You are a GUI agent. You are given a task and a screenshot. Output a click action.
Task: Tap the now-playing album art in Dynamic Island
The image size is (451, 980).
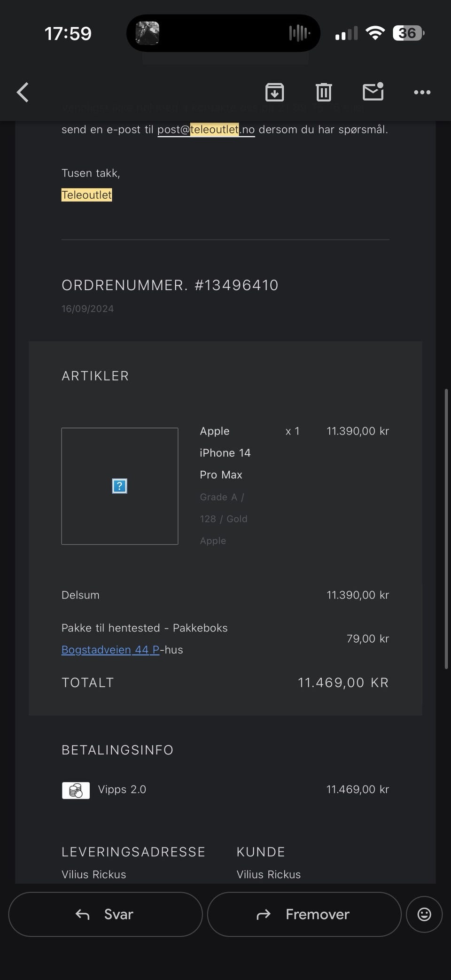pyautogui.click(x=148, y=33)
